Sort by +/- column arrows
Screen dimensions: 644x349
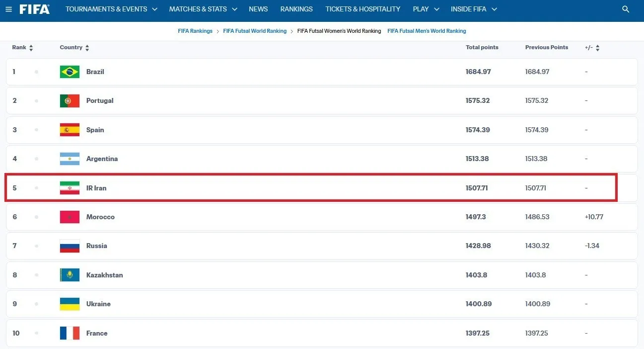[x=597, y=48]
